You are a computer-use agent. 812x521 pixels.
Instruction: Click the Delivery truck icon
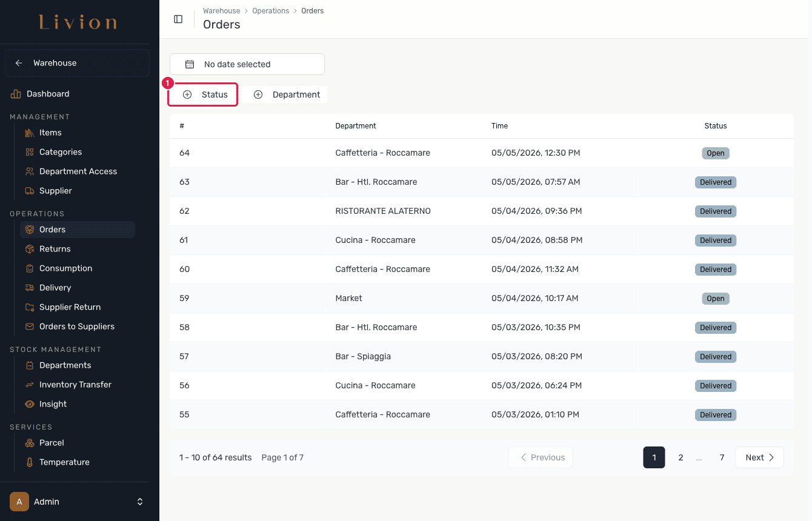point(30,288)
